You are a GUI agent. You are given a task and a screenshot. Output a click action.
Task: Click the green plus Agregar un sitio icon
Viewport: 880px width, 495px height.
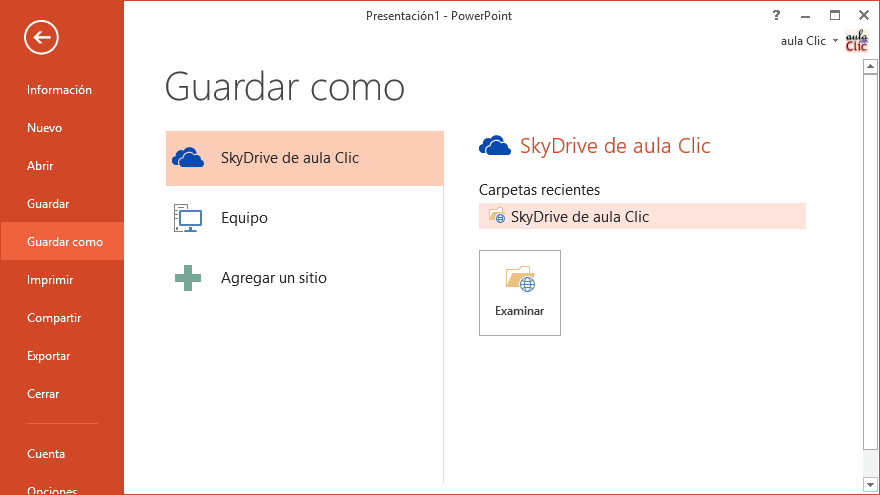(188, 278)
